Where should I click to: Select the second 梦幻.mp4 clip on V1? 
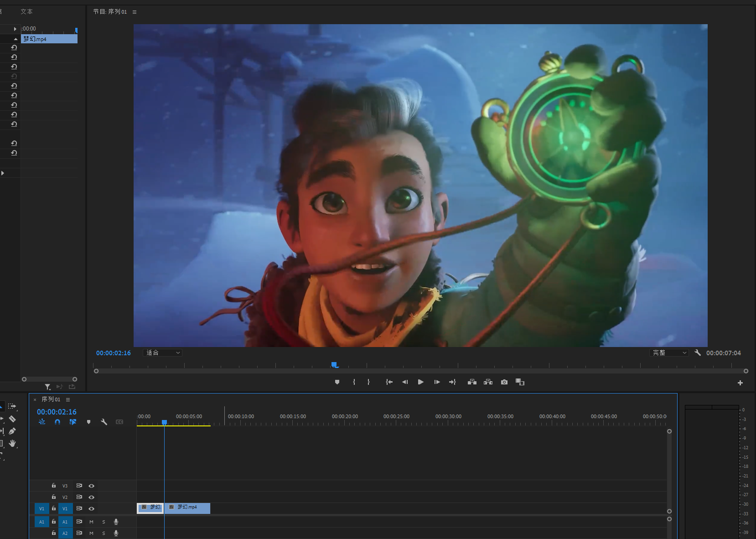tap(187, 508)
